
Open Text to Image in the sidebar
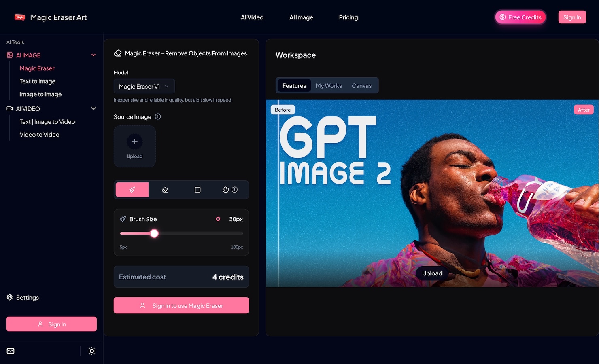click(38, 81)
